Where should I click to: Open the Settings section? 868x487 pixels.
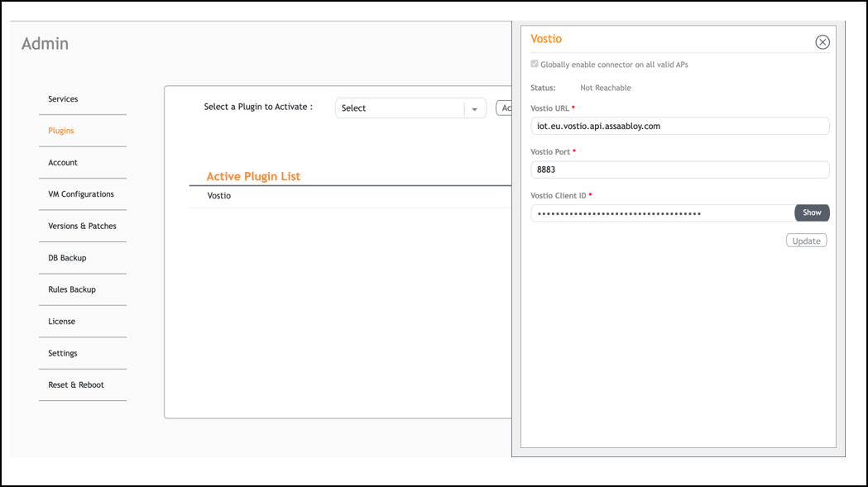[63, 353]
